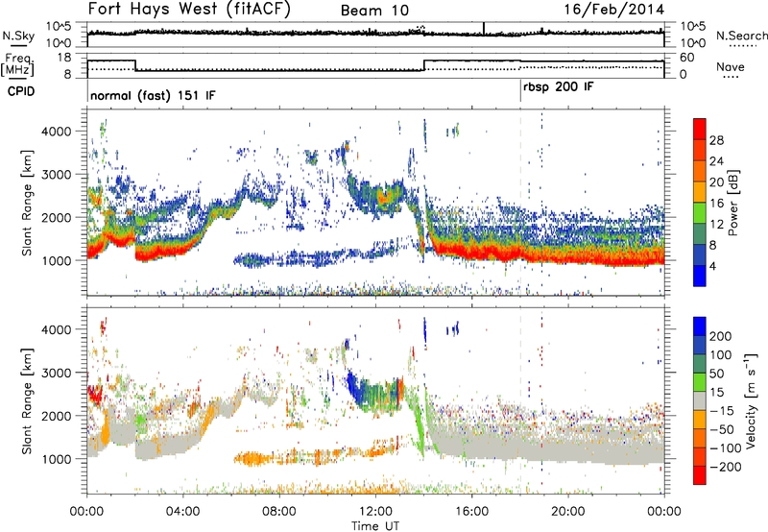The height and width of the screenshot is (532, 768).
Task: Click the '08:00' time tick label
Action: point(278,512)
